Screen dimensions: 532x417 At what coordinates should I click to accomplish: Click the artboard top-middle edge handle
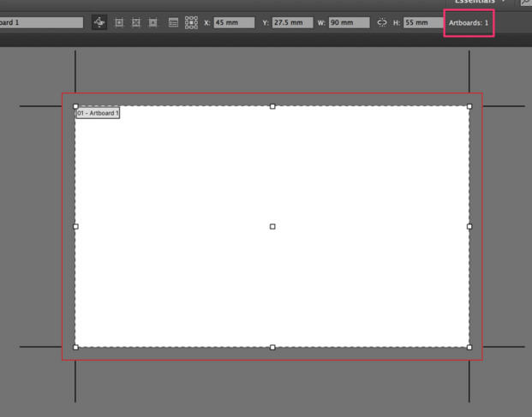click(272, 106)
